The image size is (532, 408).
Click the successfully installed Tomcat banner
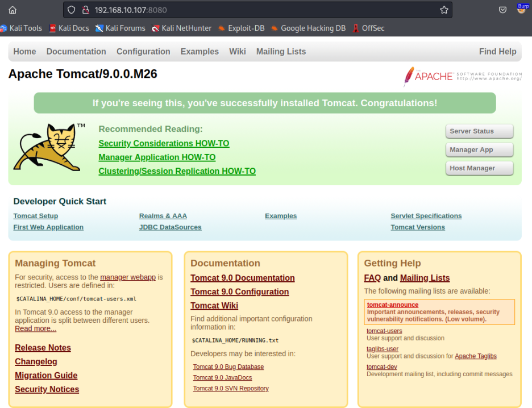[265, 103]
